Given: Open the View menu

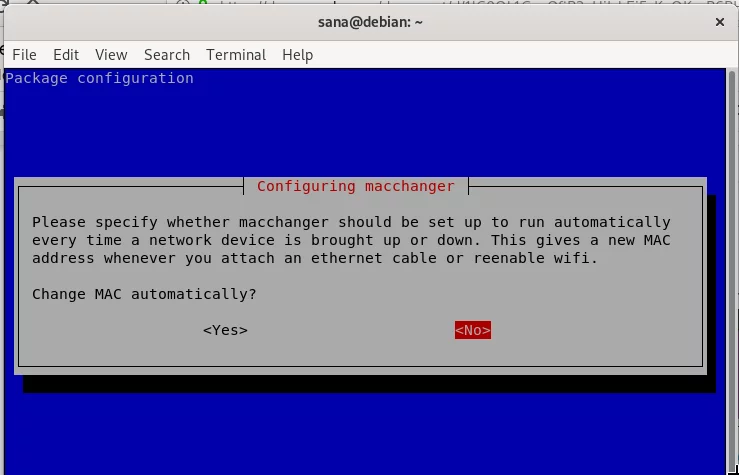Looking at the screenshot, I should (111, 55).
